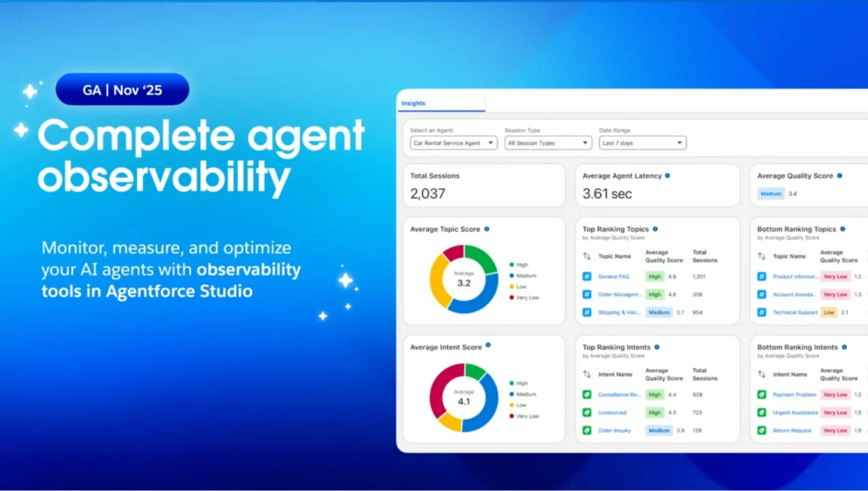Click the Cancellation intent row icon
Viewport: 868px width, 491px height.
pyautogui.click(x=587, y=395)
